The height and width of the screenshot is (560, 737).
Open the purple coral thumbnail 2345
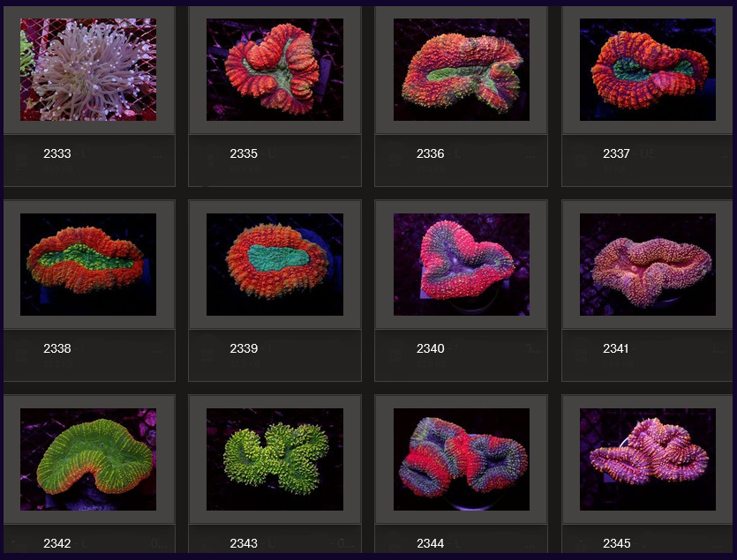point(648,459)
